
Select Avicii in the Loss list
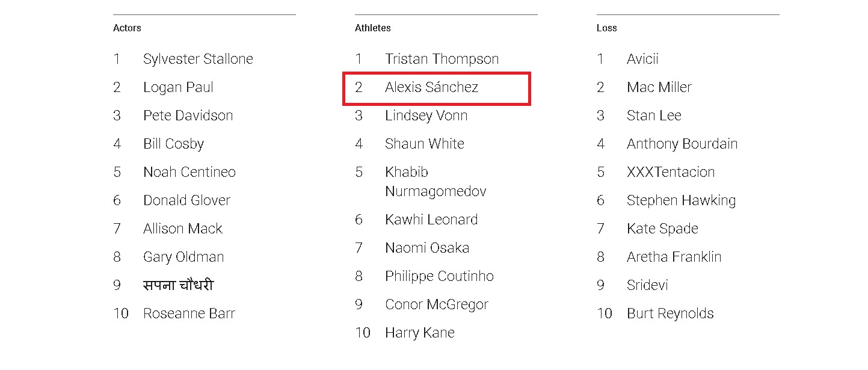642,59
